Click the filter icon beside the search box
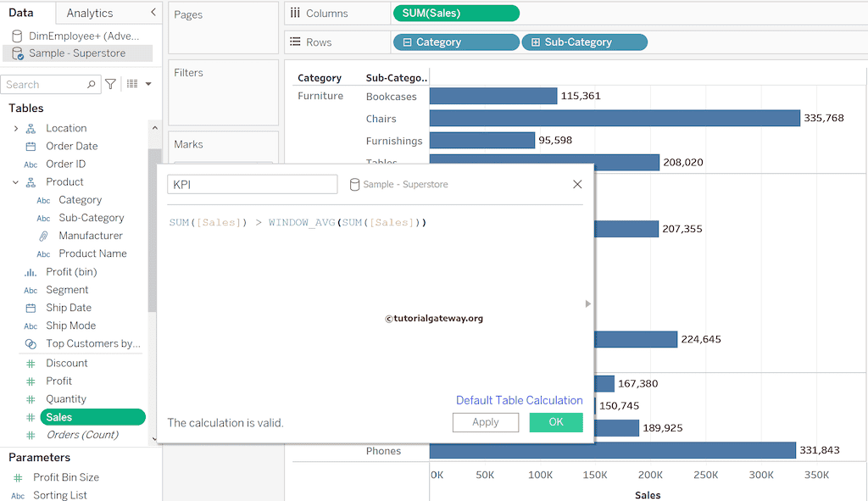This screenshot has height=501, width=868. tap(110, 84)
